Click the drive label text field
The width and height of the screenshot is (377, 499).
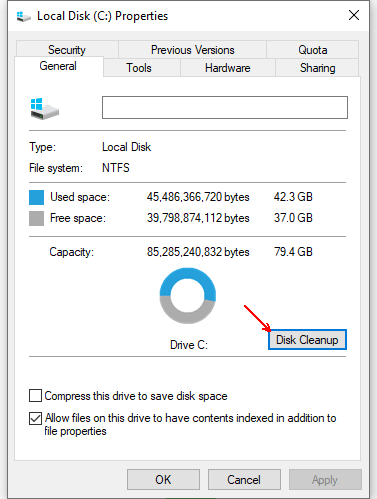pos(225,107)
